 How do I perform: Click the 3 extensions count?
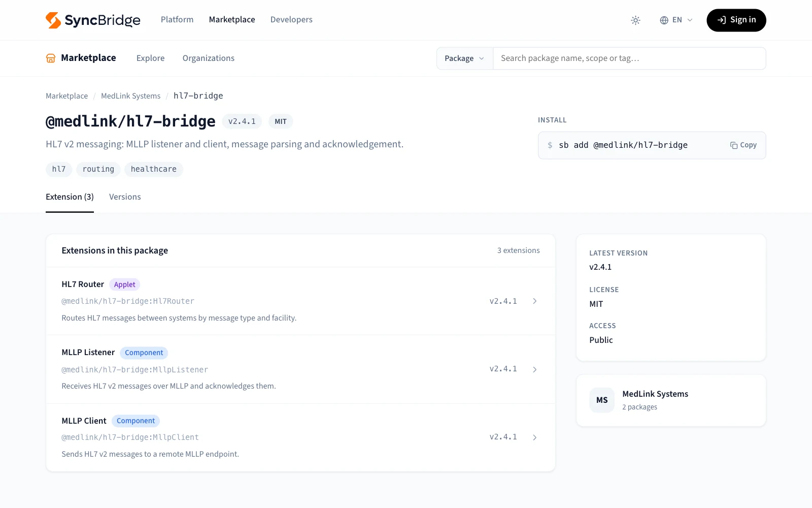coord(518,250)
